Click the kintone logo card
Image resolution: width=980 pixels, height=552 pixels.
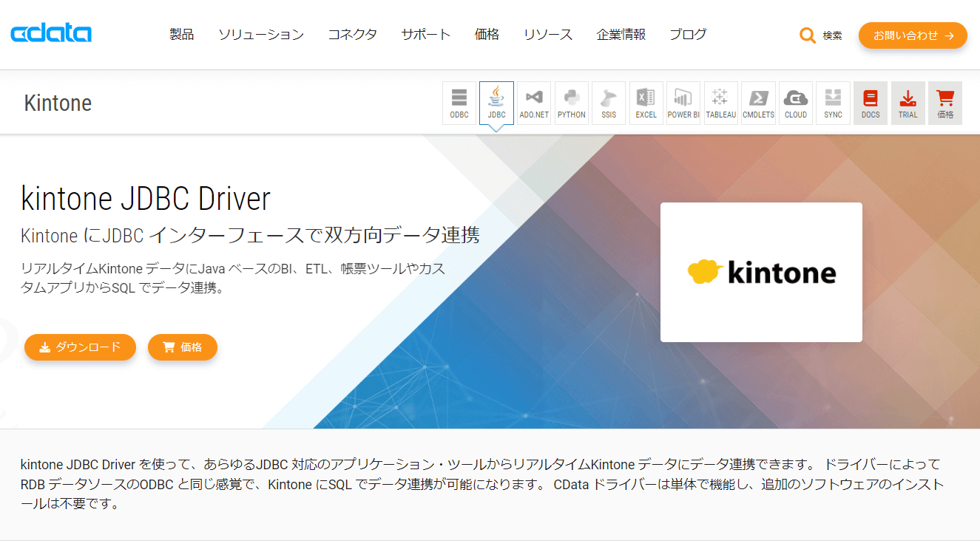click(x=761, y=272)
